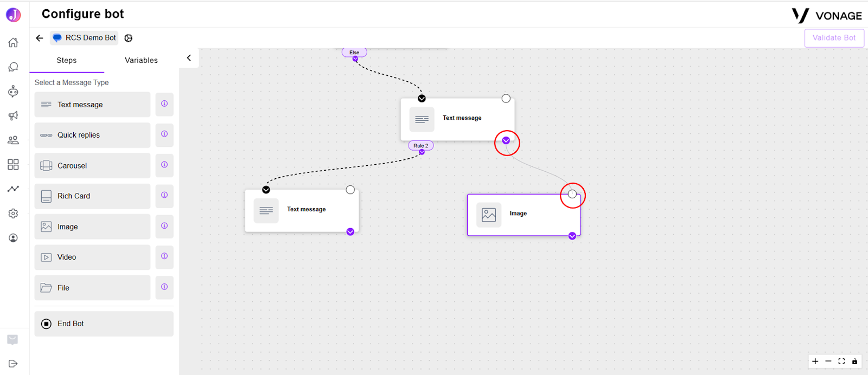This screenshot has height=375, width=868.
Task: Click purple output connector of Image node
Action: click(572, 236)
